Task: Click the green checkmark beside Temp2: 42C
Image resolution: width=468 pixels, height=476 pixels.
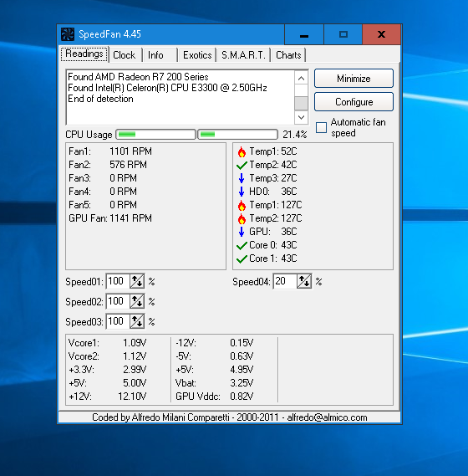Action: pos(242,165)
